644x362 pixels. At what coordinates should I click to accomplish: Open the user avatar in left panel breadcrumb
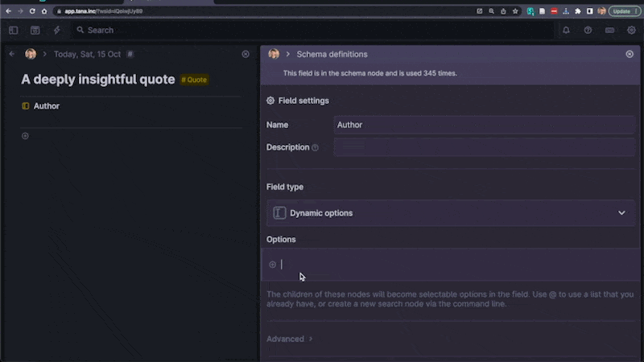(31, 54)
